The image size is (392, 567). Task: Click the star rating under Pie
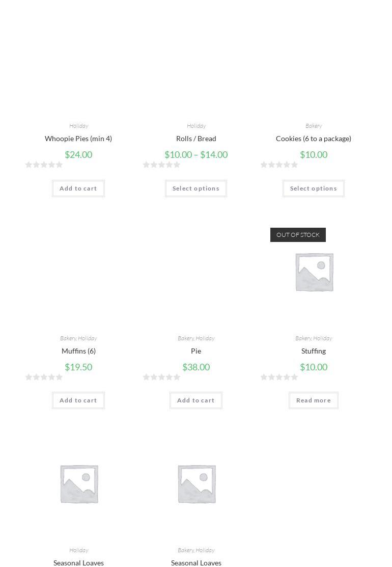click(x=162, y=377)
